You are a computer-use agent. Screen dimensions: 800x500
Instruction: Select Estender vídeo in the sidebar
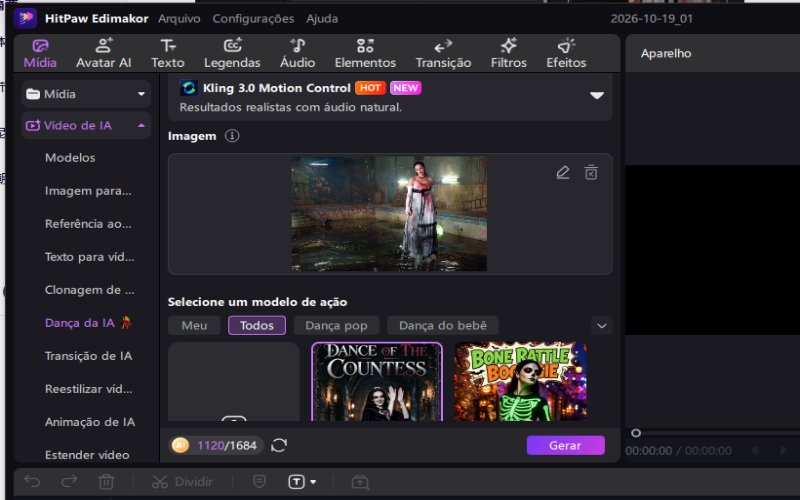87,455
